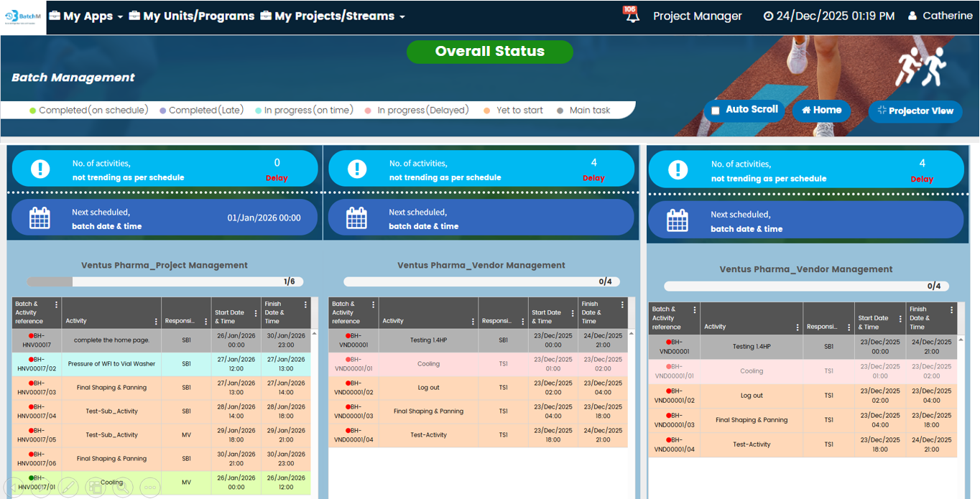Click the alert icon beside the 0 Delay count
Viewport: 980px width, 499px height.
click(x=40, y=169)
